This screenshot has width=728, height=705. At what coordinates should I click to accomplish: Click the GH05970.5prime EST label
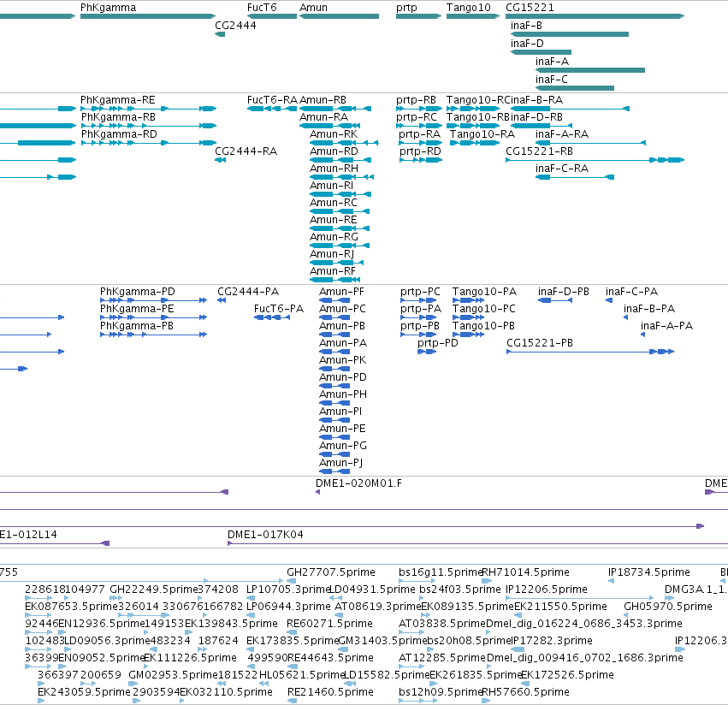(668, 607)
